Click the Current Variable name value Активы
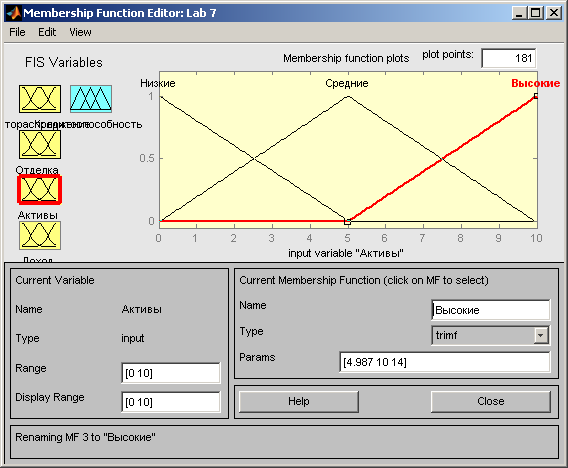568x468 pixels. [x=142, y=309]
